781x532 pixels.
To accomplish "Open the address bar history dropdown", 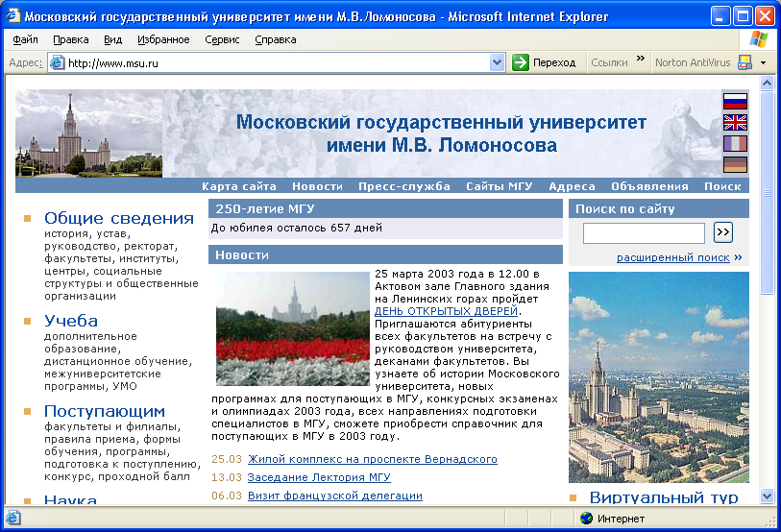I will (497, 62).
